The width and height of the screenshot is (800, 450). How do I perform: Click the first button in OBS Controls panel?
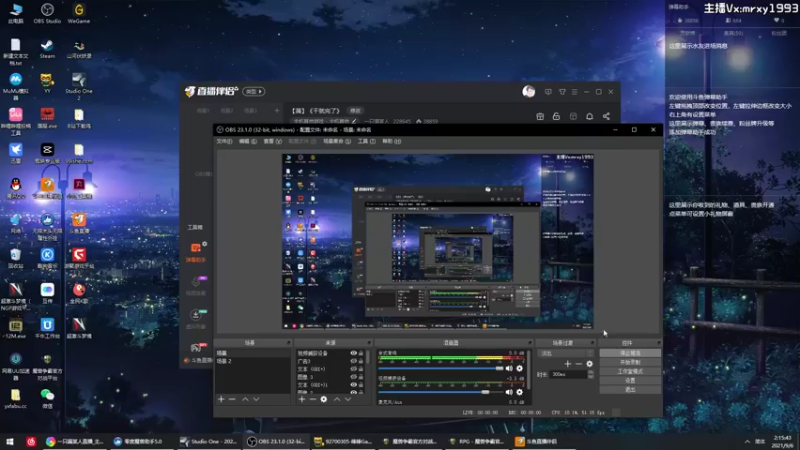630,353
